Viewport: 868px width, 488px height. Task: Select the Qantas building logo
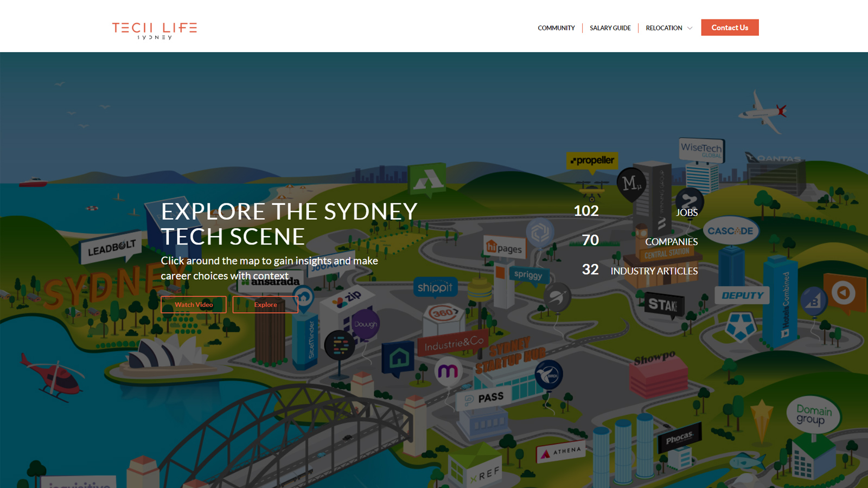(x=775, y=158)
